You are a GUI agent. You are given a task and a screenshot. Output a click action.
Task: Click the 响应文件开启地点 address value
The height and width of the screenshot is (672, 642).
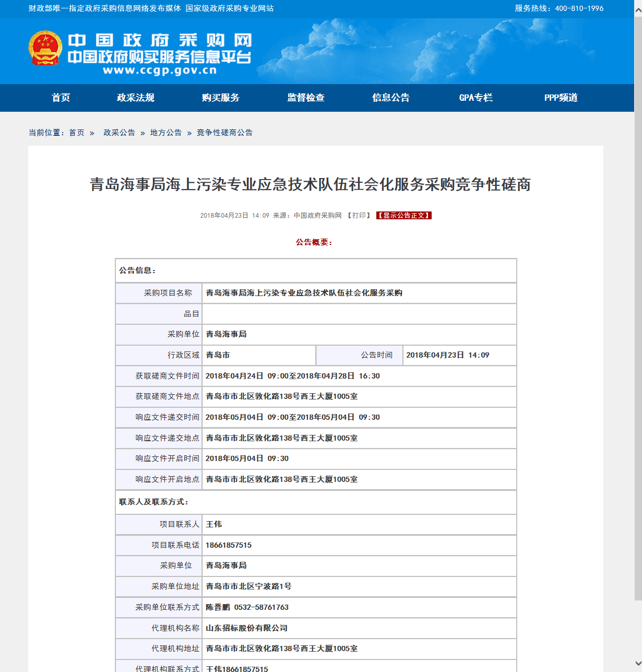point(282,479)
